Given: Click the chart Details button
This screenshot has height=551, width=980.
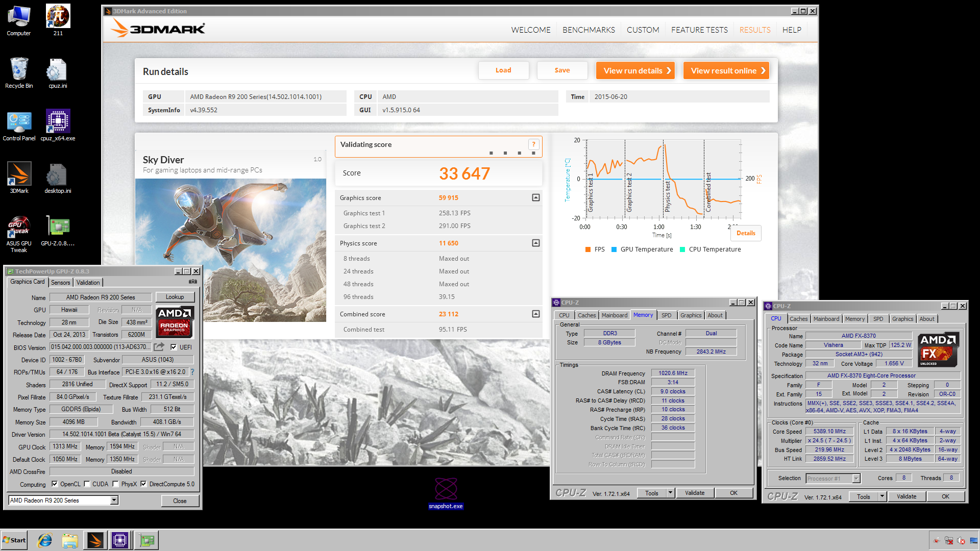Looking at the screenshot, I should pyautogui.click(x=746, y=233).
